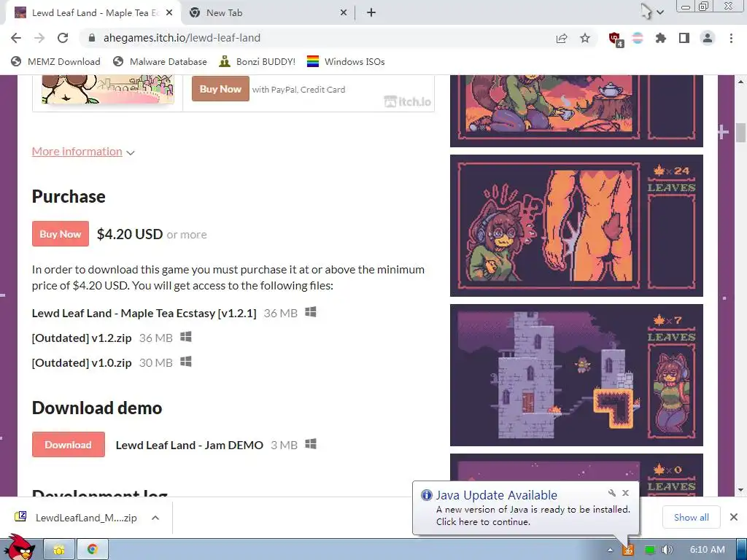
Task: Open the File Explorer taskbar icon
Action: tap(59, 550)
